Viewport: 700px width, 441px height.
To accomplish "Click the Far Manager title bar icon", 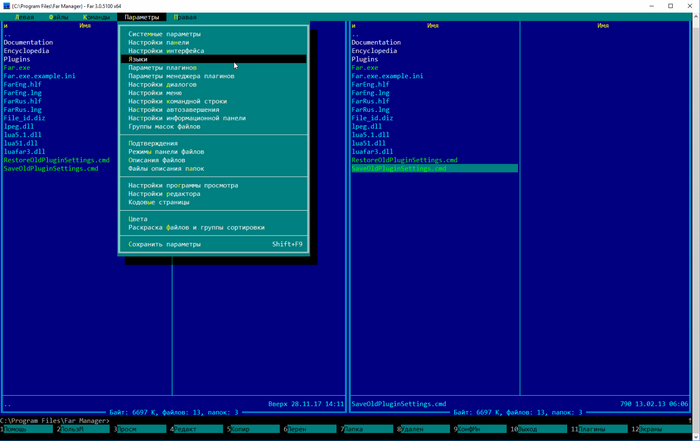I will coord(8,5).
